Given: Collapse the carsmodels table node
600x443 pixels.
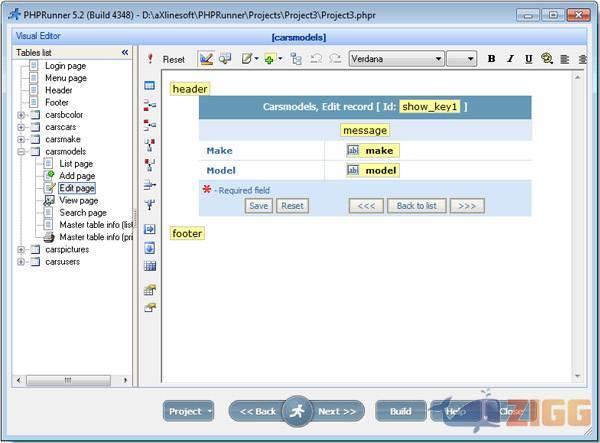Looking at the screenshot, I should (x=21, y=151).
